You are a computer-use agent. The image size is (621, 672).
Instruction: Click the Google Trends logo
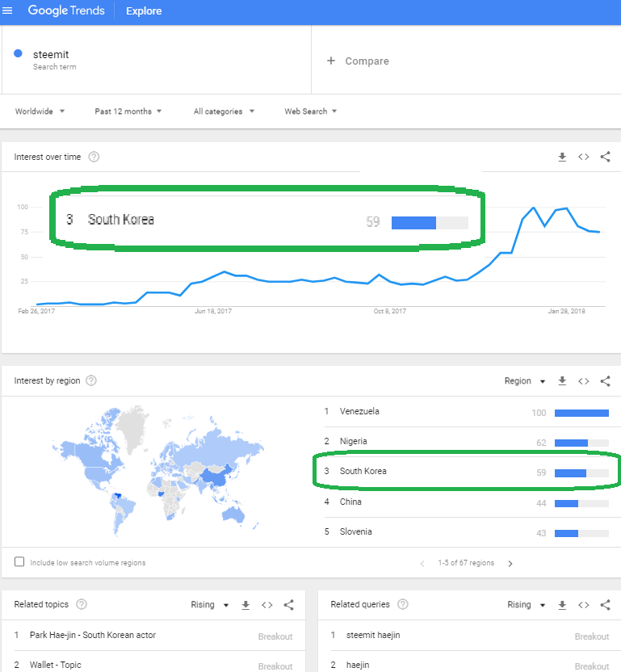pos(66,10)
